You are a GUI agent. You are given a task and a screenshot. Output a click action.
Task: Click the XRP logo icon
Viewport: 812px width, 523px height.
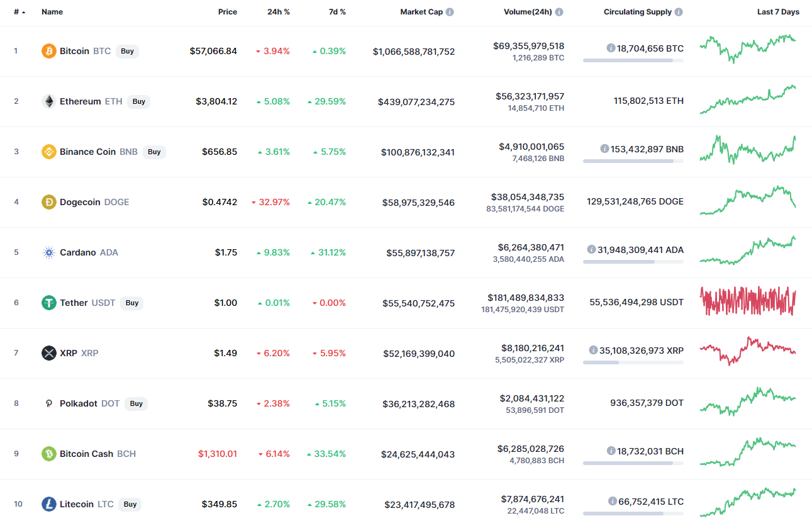[49, 353]
